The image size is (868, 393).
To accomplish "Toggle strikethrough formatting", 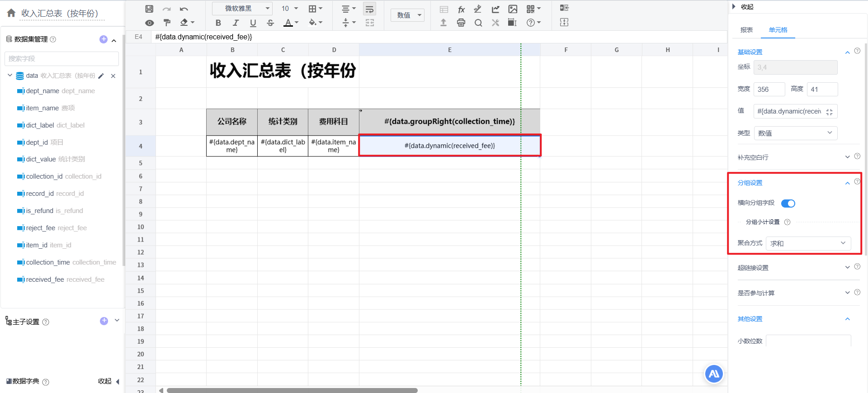I will click(x=270, y=23).
